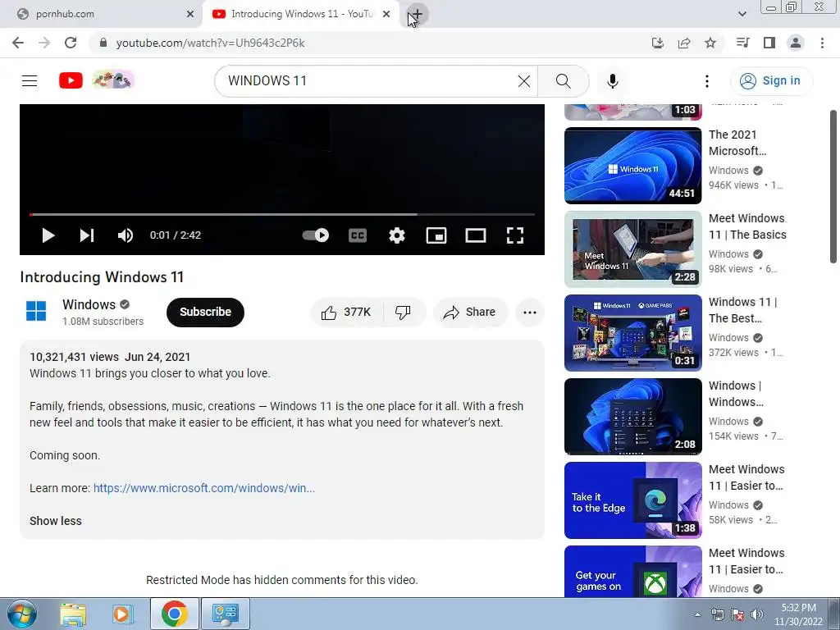Close the first browser tab
This screenshot has height=630, width=840.
tap(190, 15)
